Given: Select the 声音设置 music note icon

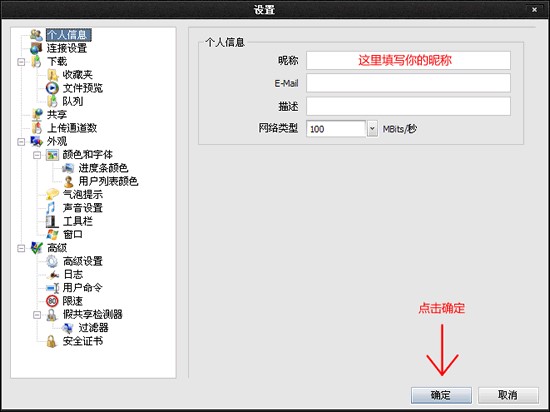Looking at the screenshot, I should (x=51, y=208).
